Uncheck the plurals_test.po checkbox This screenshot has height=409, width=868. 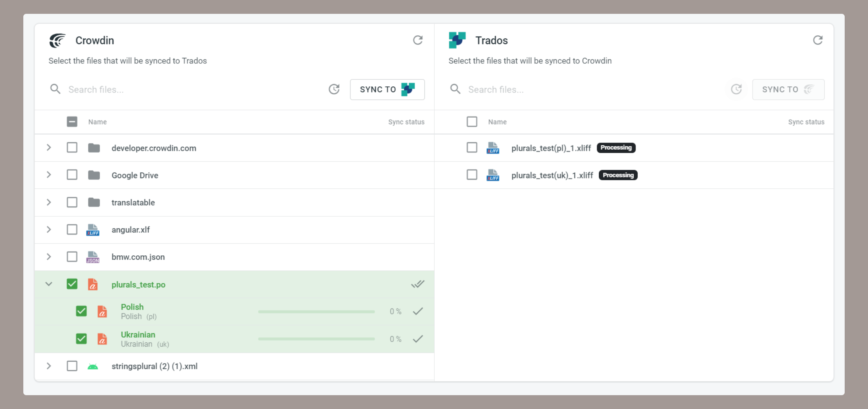click(x=72, y=284)
